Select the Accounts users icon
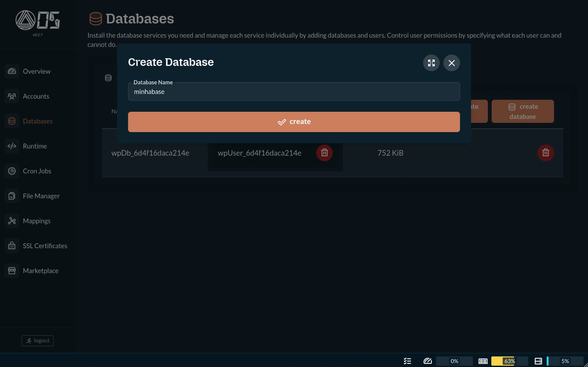 [12, 96]
